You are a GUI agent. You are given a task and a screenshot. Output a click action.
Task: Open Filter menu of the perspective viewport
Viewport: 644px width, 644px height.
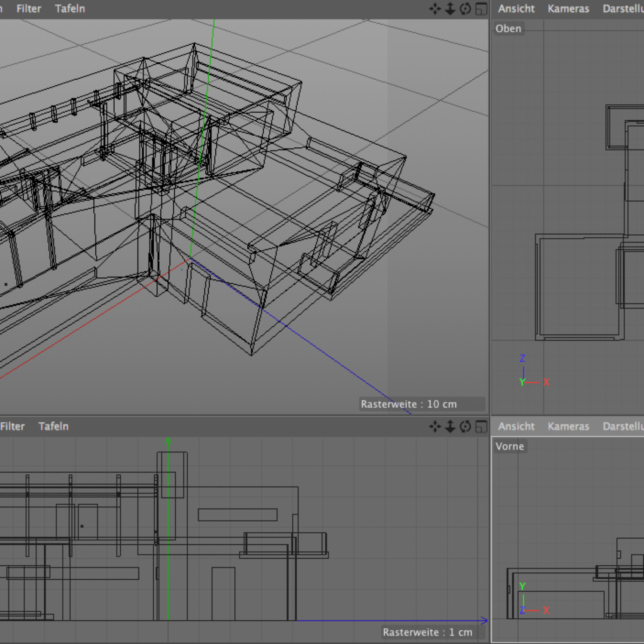pos(29,9)
